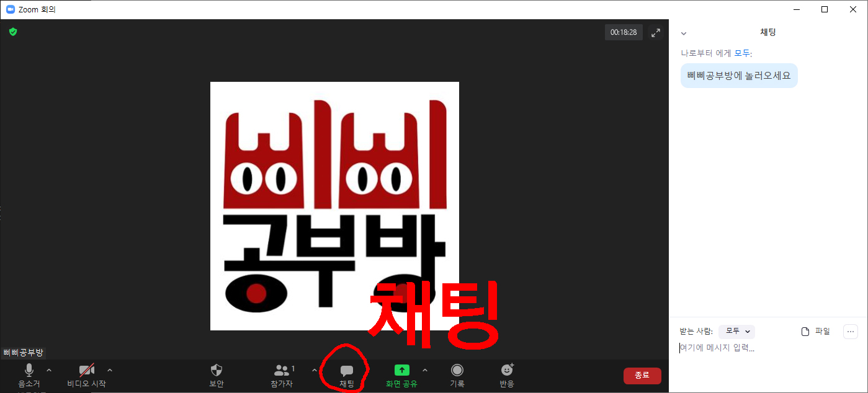The height and width of the screenshot is (393, 868).
Task: Open chat more options ellipsis button
Action: [851, 332]
